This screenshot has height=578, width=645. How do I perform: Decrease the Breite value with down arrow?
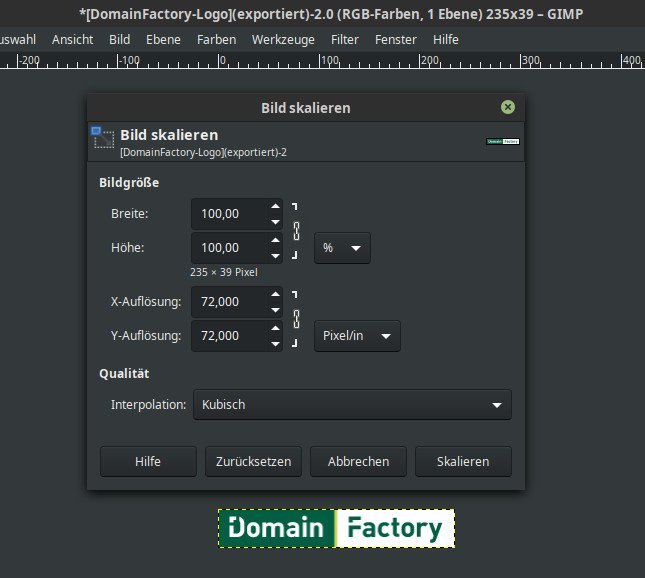[276, 222]
